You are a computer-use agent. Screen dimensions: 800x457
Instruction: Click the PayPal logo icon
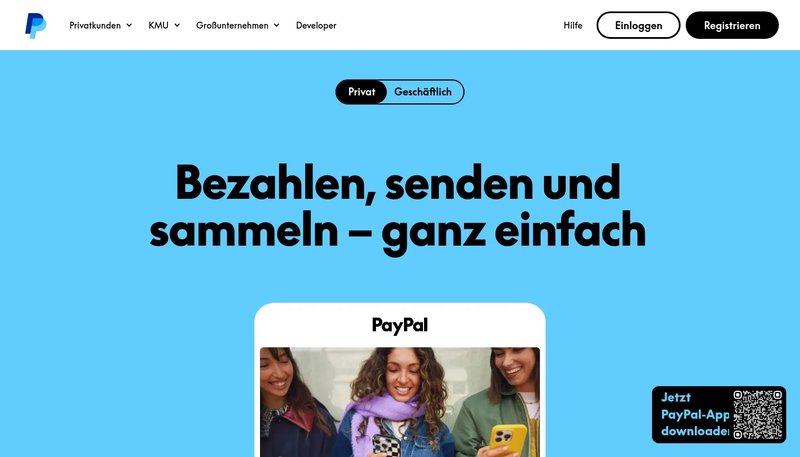click(x=36, y=26)
